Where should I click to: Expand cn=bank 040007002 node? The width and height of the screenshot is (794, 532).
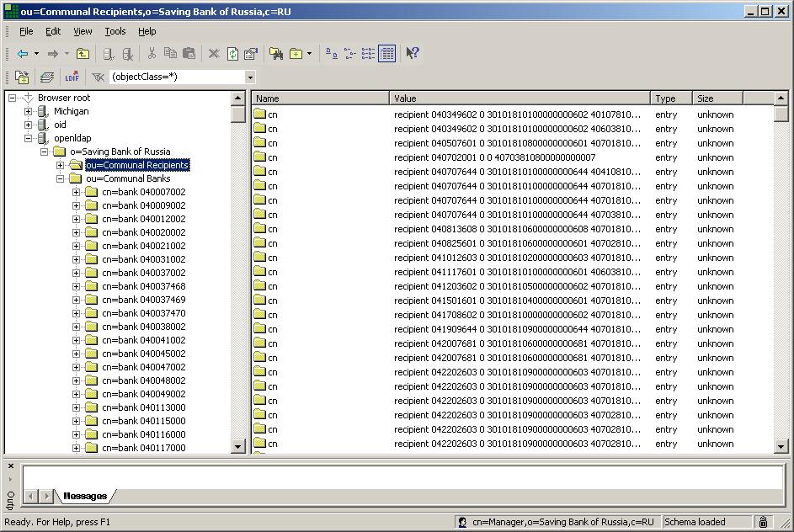[x=76, y=193]
